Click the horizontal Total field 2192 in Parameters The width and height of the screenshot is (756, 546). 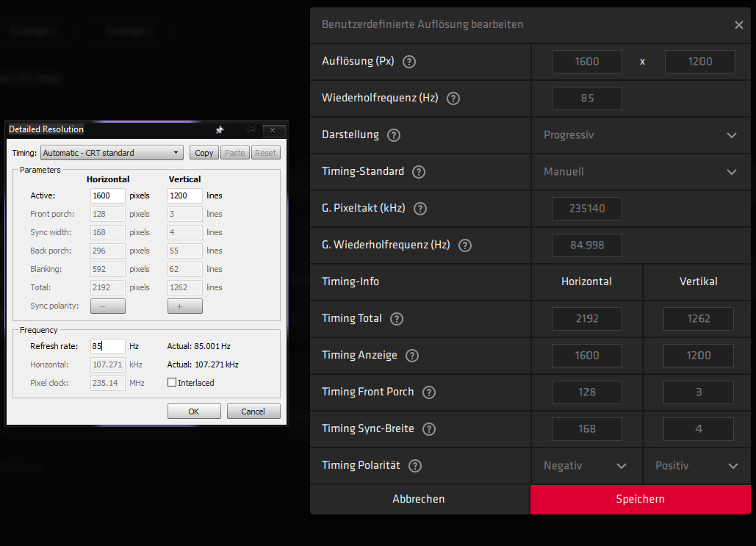click(x=108, y=287)
